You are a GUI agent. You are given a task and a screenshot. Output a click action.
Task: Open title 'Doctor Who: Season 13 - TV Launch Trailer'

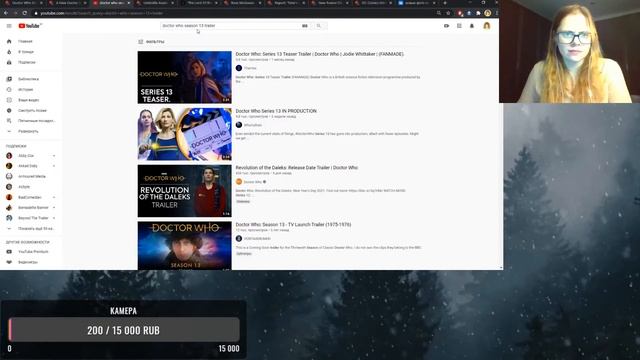[293, 224]
